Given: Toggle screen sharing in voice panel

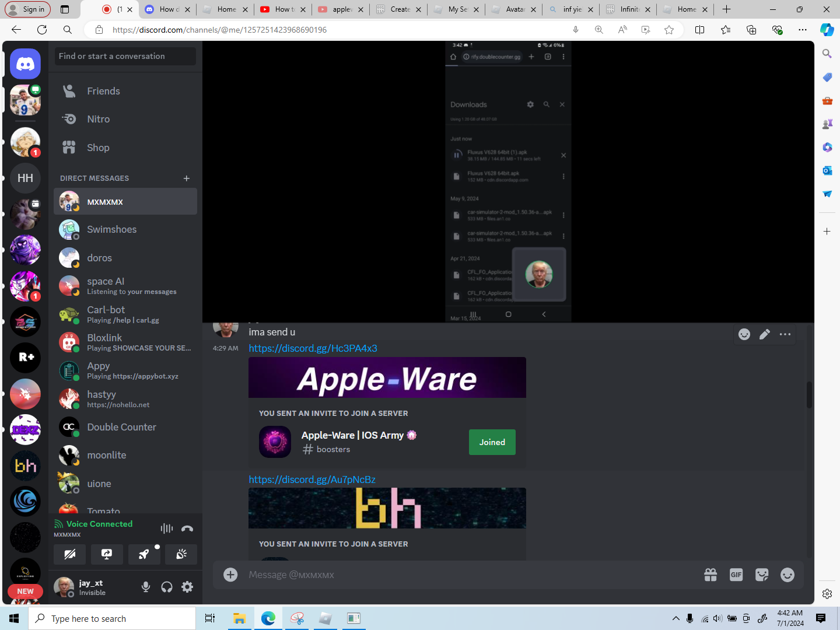Looking at the screenshot, I should (107, 554).
